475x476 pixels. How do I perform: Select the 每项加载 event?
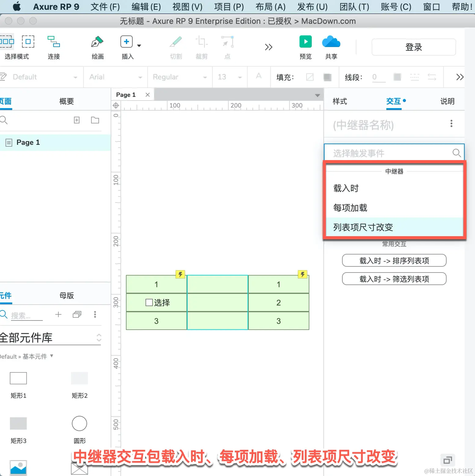[395, 208]
